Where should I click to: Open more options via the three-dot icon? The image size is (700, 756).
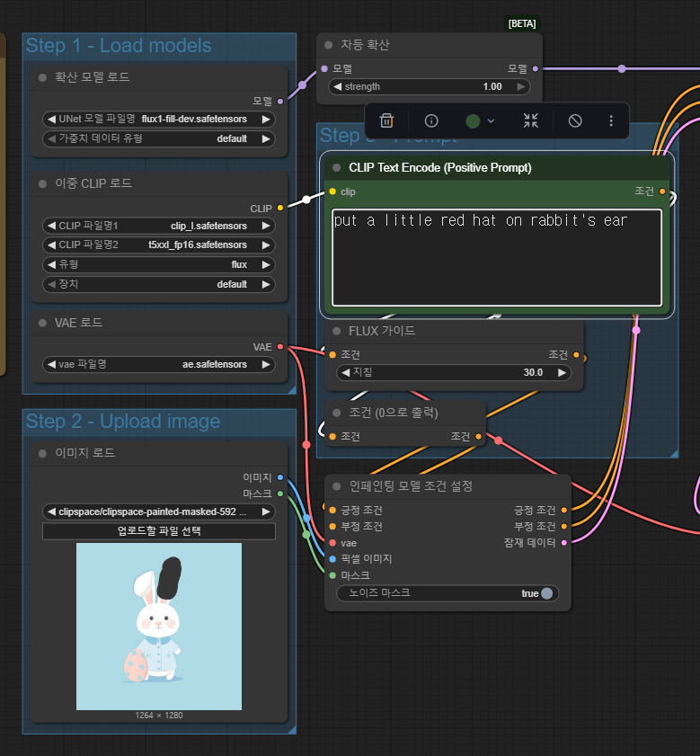(x=611, y=120)
